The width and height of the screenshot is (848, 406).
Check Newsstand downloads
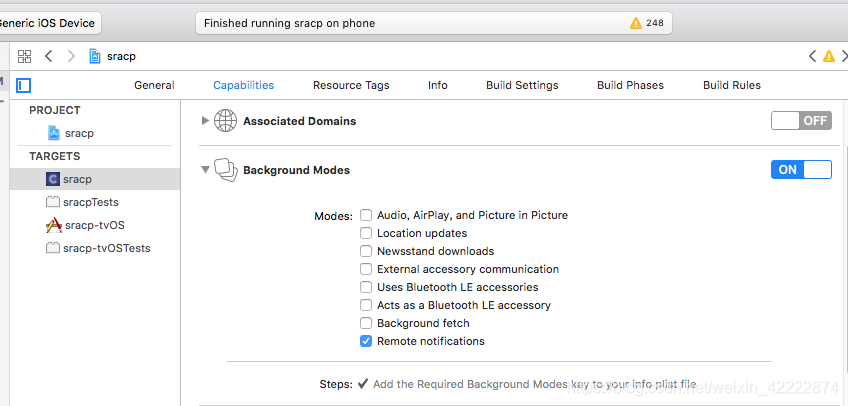[366, 251]
